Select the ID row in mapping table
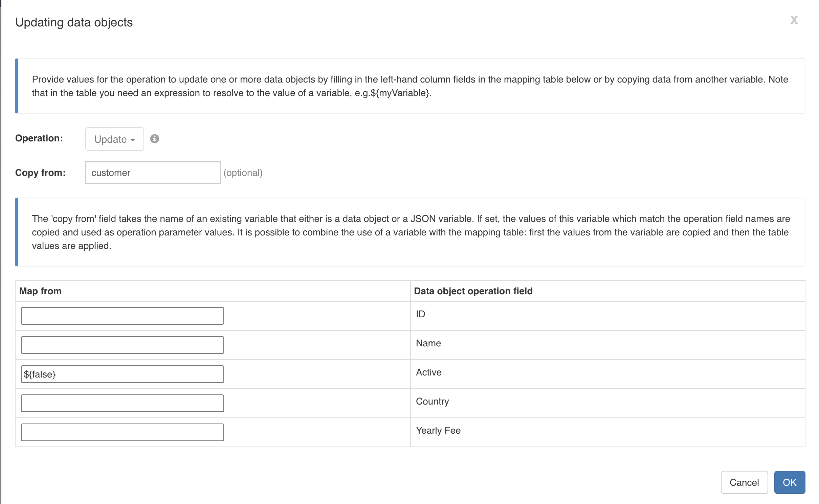This screenshot has width=819, height=504. (x=421, y=314)
